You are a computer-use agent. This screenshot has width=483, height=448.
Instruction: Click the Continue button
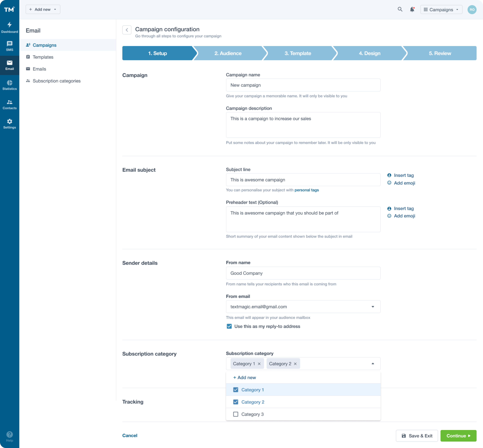pos(458,436)
